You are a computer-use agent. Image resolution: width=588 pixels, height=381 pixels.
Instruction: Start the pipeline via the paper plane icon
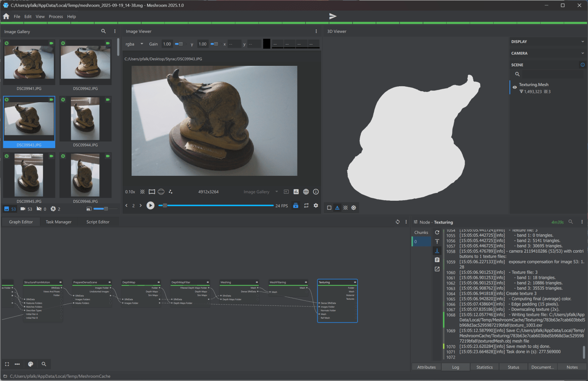(x=333, y=16)
